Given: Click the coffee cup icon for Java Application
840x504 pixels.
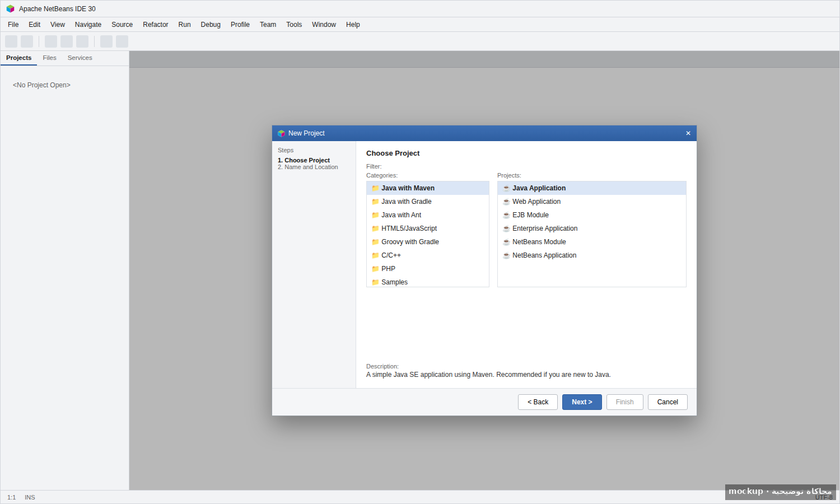Looking at the screenshot, I should (506, 188).
